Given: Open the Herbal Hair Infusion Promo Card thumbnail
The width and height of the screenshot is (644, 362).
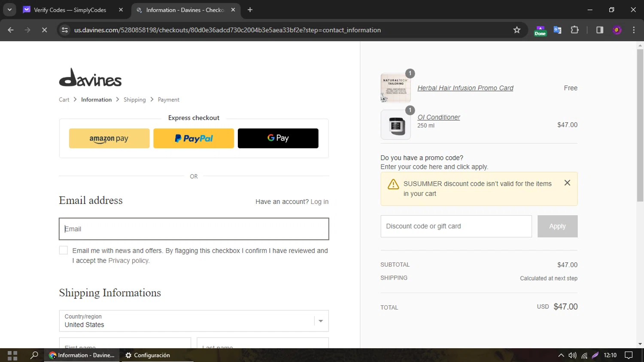Looking at the screenshot, I should point(395,88).
